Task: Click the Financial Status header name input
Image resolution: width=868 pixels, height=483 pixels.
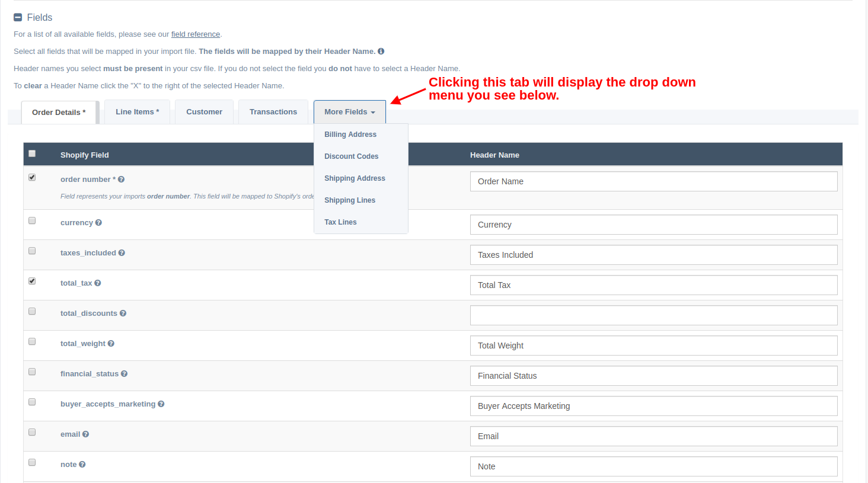Action: point(653,376)
